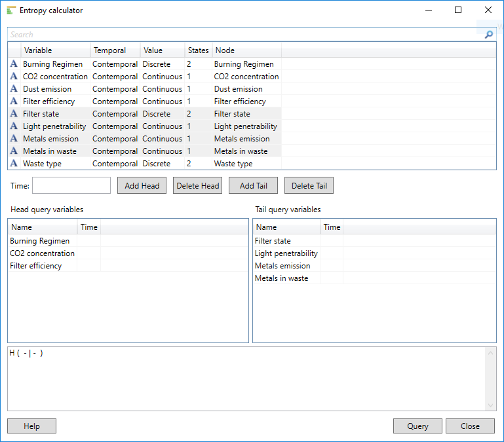Click the icon beside Filter state row

14,114
